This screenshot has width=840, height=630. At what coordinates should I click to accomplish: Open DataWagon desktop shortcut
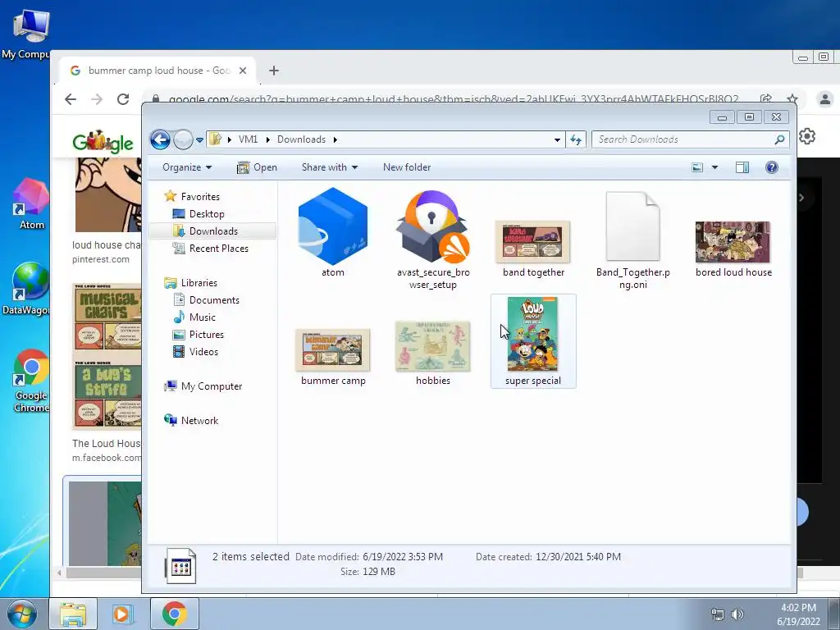[27, 288]
